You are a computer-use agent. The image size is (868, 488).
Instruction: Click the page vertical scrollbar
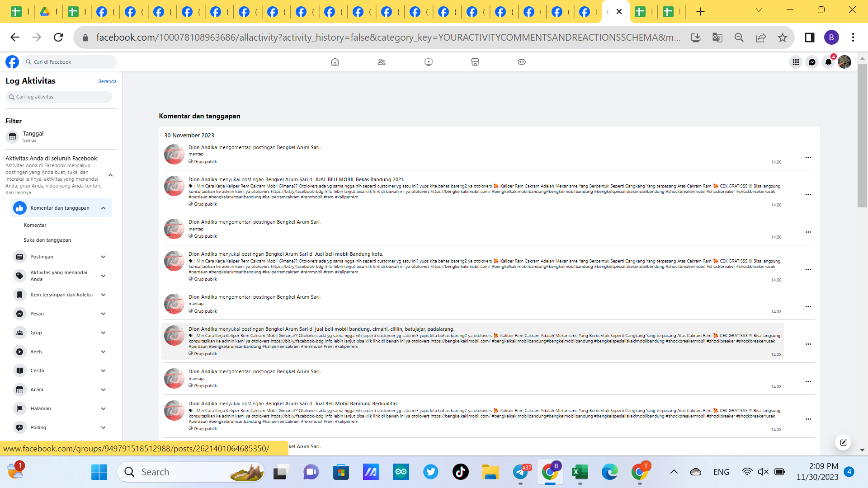point(862,136)
